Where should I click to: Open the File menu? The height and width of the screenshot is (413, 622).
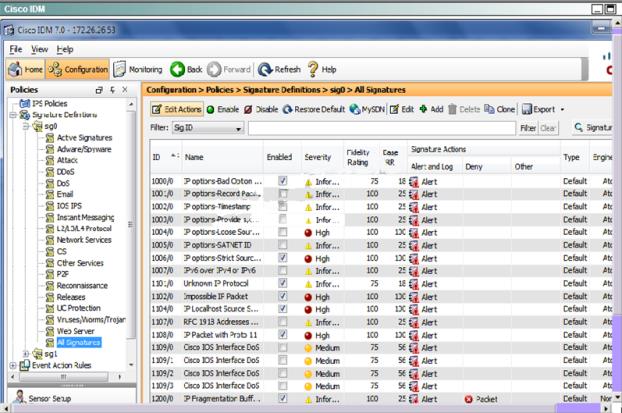pyautogui.click(x=16, y=49)
